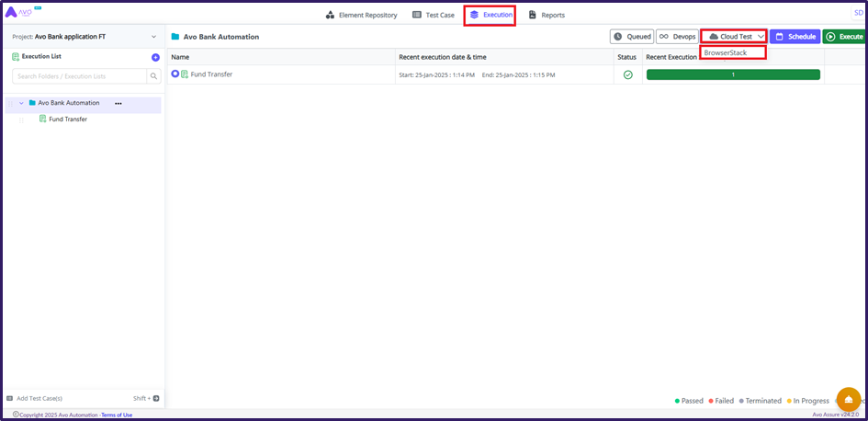Click the search magnifier icon in sidebar
The width and height of the screenshot is (868, 421).
(154, 76)
